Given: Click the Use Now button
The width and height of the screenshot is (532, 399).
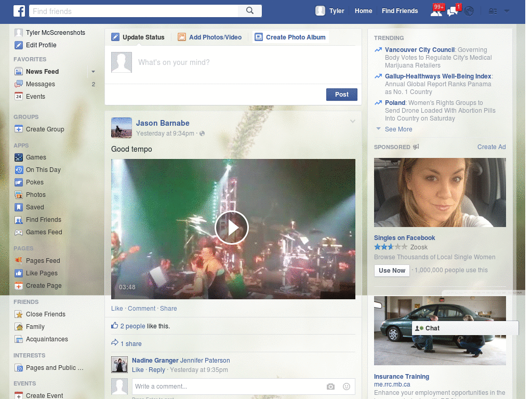Looking at the screenshot, I should [392, 270].
